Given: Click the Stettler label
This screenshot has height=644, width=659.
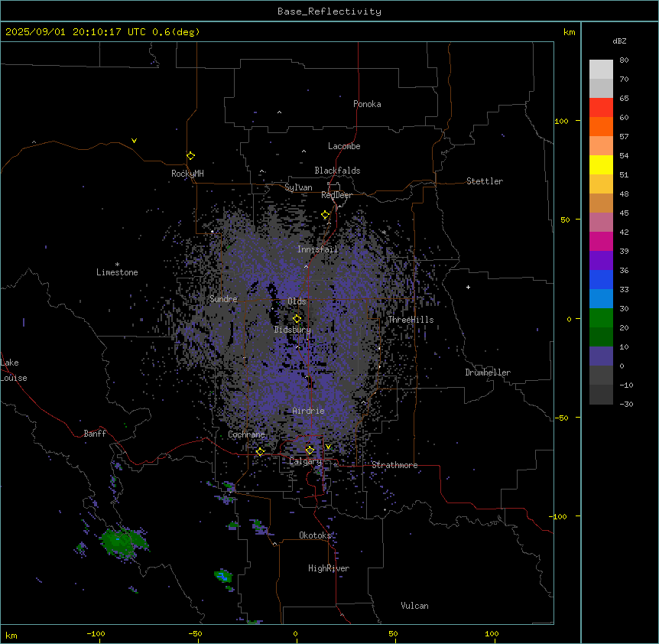Looking at the screenshot, I should (485, 181).
